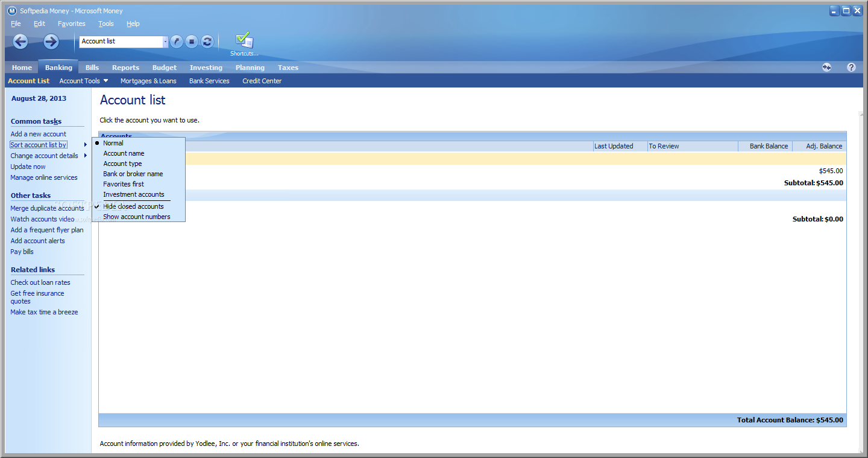Switch to the Bills tab
The width and height of the screenshot is (868, 458).
coord(92,68)
